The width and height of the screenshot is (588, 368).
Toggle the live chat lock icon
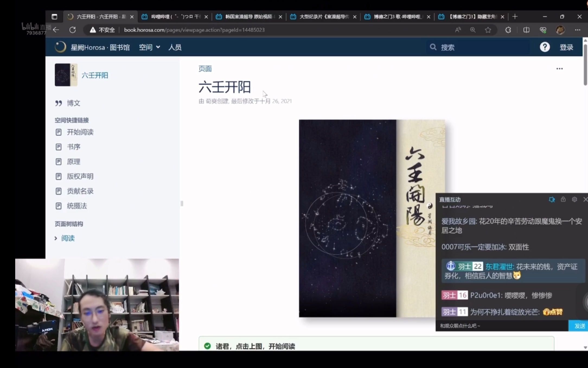point(563,199)
